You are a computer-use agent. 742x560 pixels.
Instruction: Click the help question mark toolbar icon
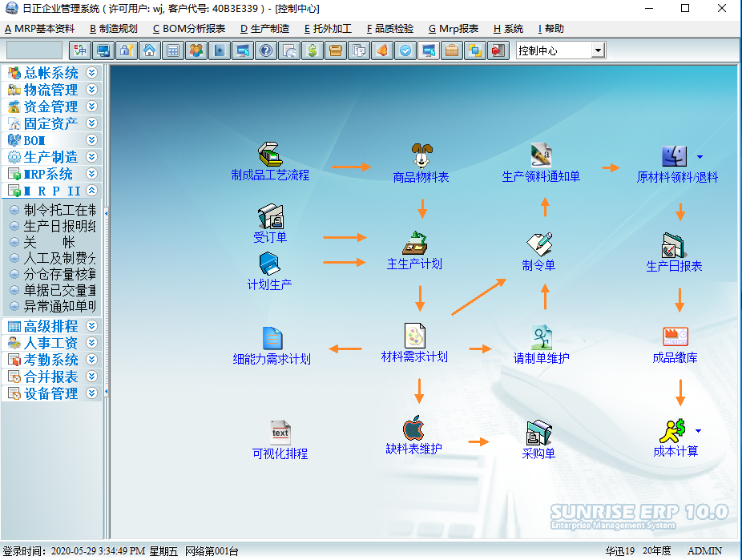click(x=266, y=50)
